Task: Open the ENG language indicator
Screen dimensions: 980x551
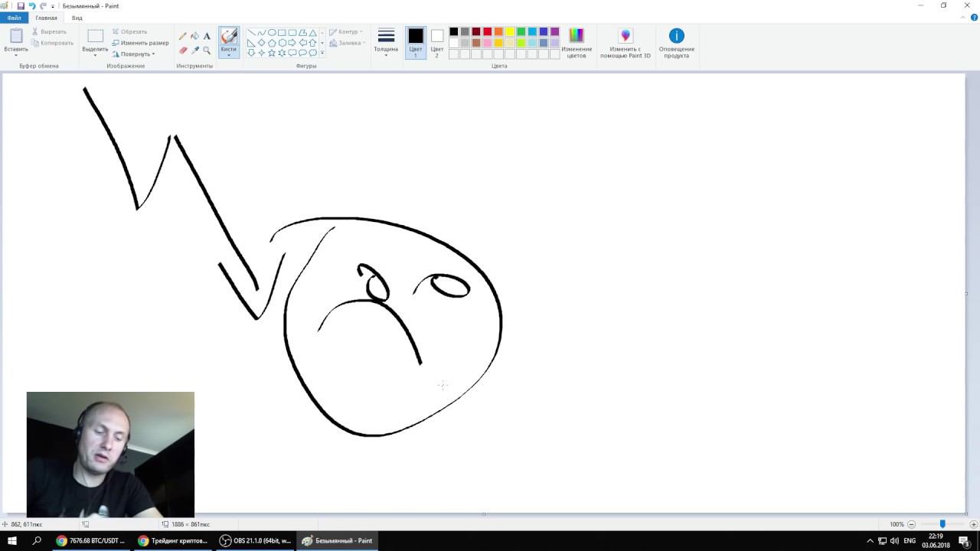Action: coord(910,540)
